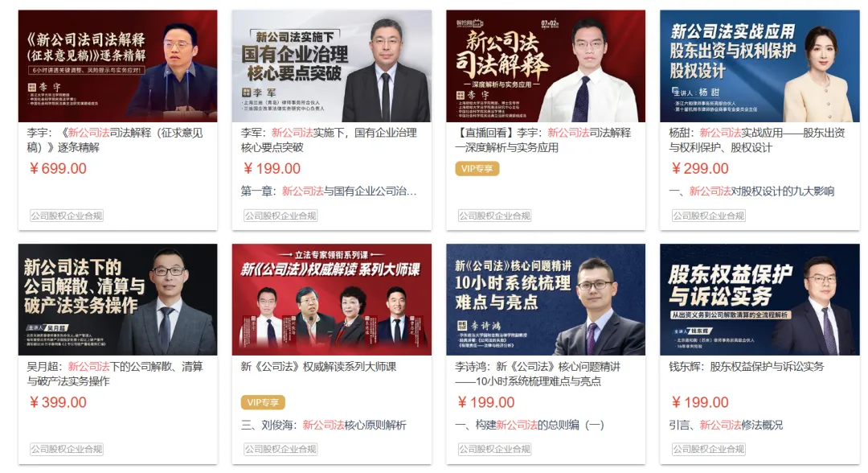Open chapter link 第一章：新公司法与国有企业公司治
This screenshot has width=868, height=473.
point(329,191)
